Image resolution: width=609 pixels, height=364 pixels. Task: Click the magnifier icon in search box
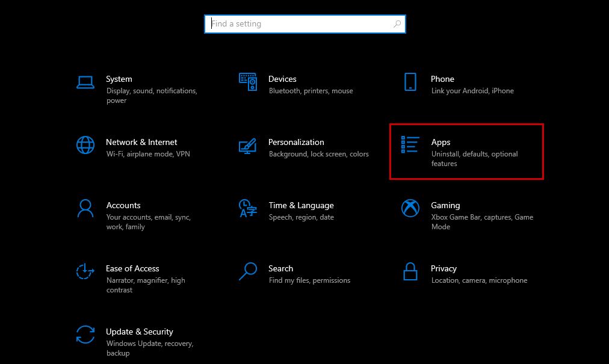(397, 24)
